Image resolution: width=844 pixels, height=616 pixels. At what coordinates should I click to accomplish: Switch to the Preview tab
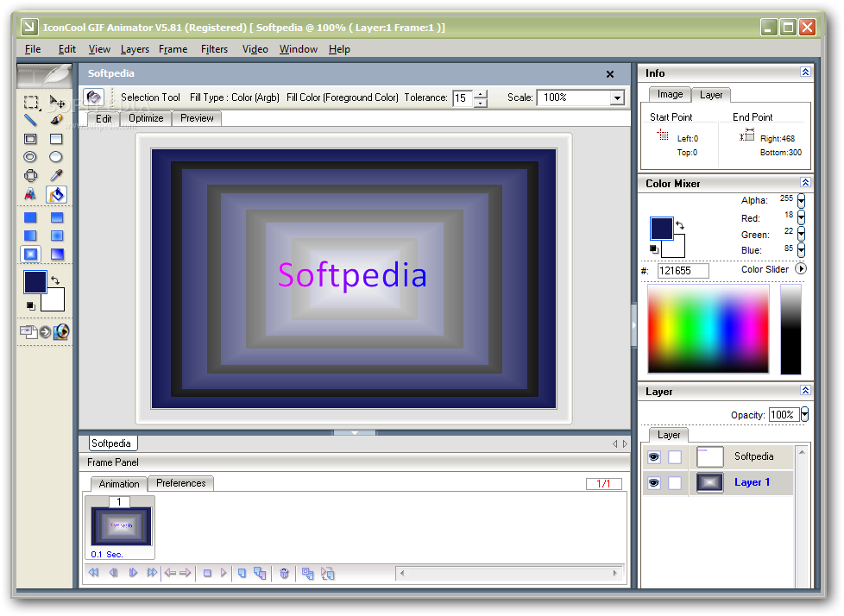(x=197, y=118)
